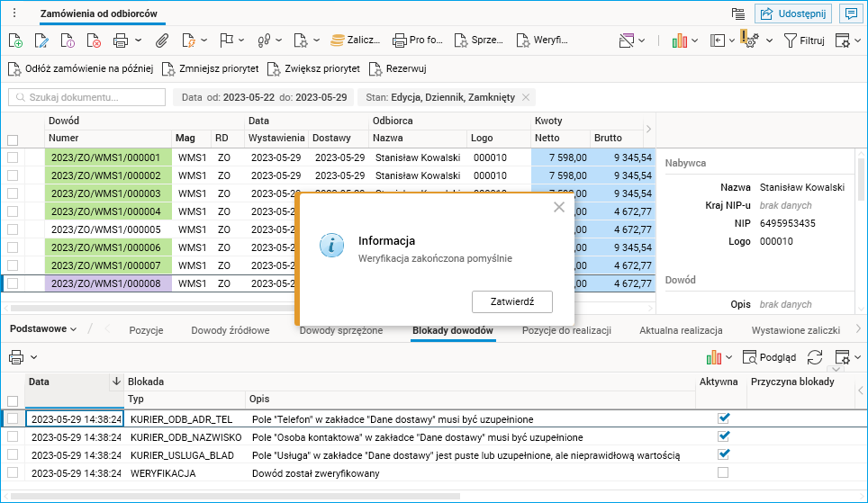
Task: Click the delete document icon
Action: [94, 40]
